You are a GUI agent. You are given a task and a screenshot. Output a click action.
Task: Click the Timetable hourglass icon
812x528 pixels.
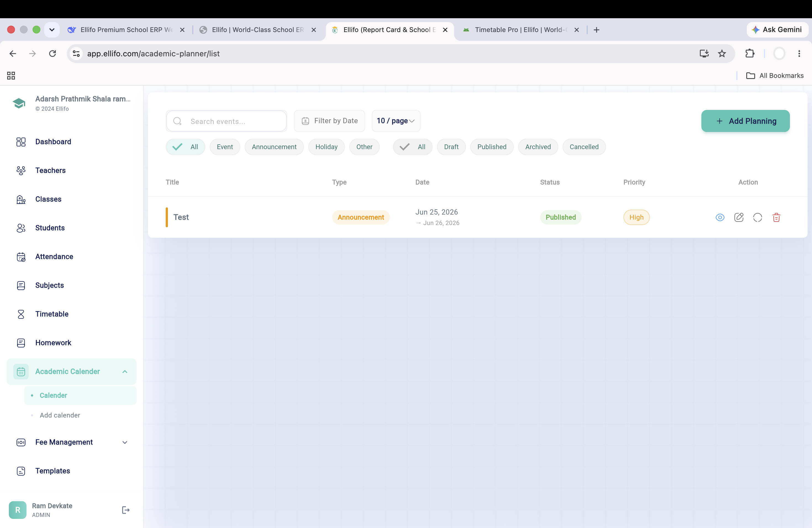21,314
